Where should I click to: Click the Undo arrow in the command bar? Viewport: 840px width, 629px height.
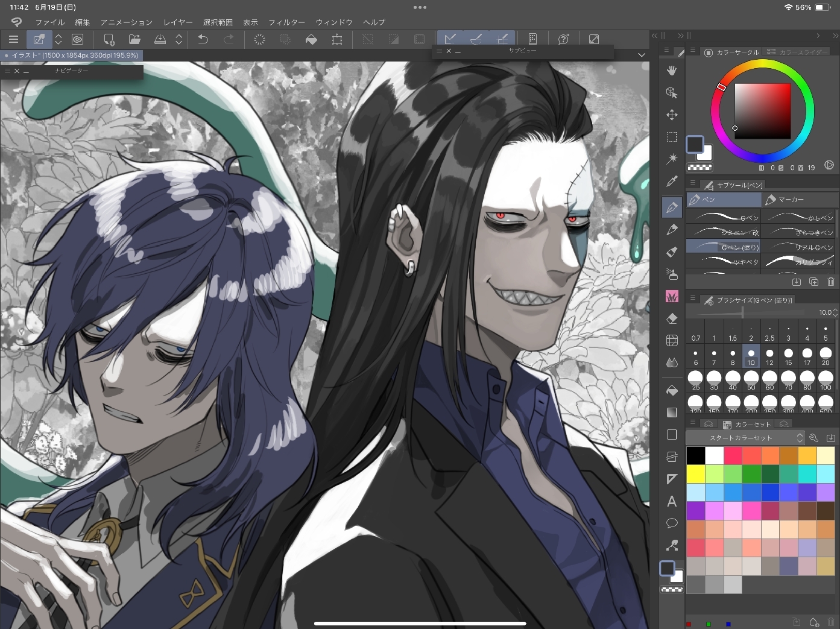tap(203, 39)
